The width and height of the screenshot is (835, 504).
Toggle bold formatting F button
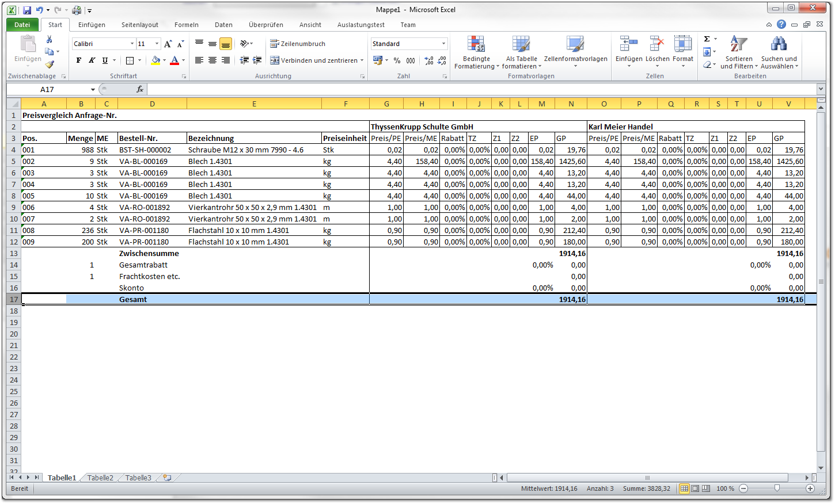[79, 60]
